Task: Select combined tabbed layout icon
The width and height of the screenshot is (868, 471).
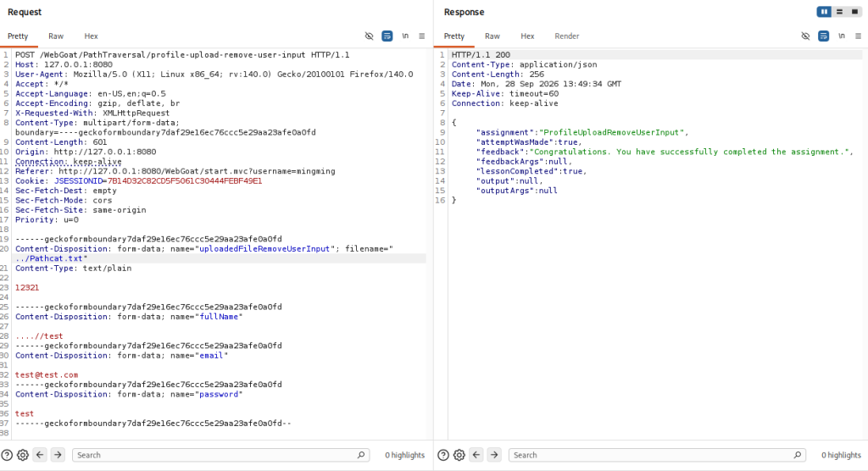Action: 854,12
